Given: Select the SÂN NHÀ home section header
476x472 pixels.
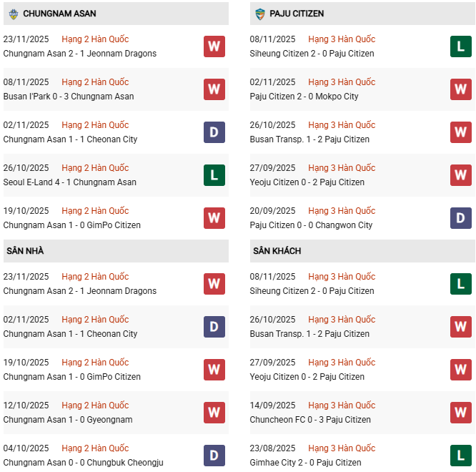Looking at the screenshot, I should [x=25, y=251].
